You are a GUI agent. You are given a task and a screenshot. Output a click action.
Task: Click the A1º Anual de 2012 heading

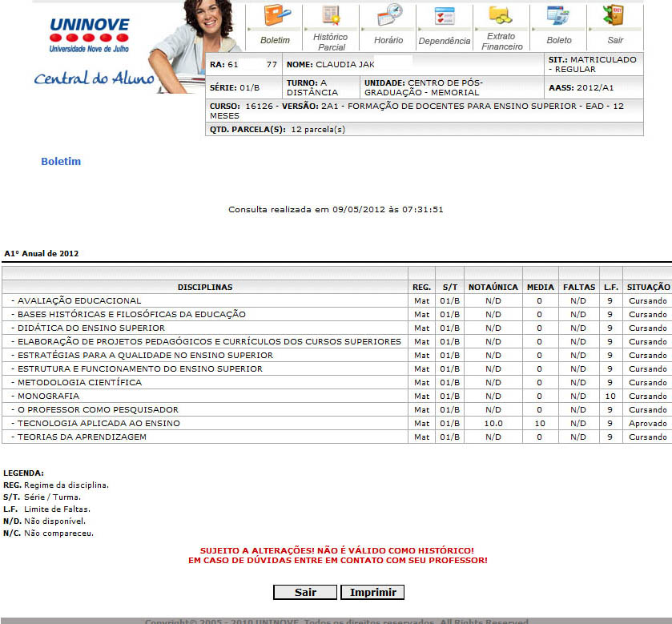[41, 253]
